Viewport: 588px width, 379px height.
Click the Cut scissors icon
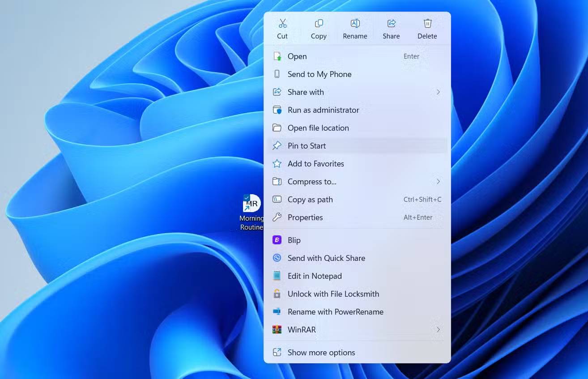tap(282, 24)
